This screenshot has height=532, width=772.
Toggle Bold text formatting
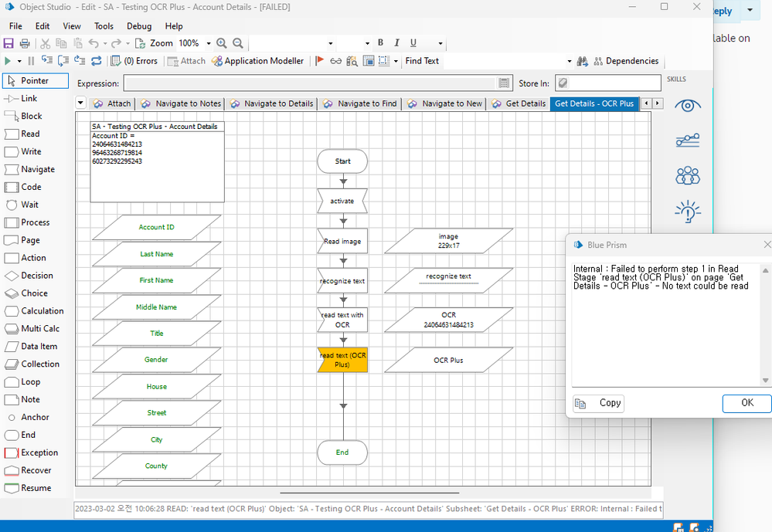[380, 43]
